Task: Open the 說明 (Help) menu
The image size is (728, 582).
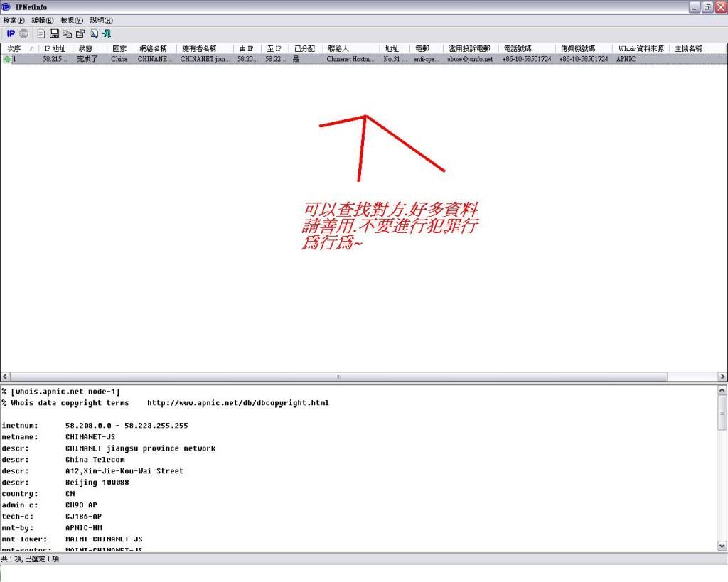Action: pyautogui.click(x=101, y=21)
